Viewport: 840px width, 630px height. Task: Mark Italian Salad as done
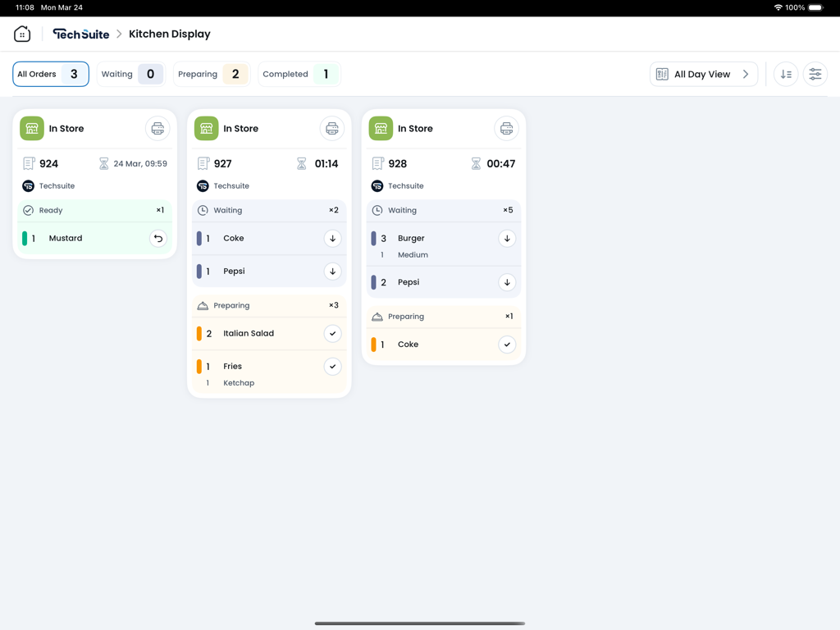click(332, 334)
